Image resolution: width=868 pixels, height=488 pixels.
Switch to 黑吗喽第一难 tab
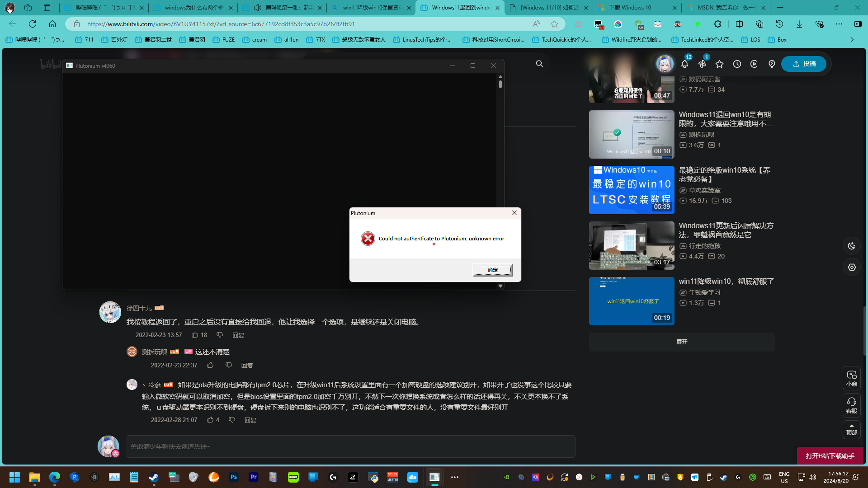point(282,8)
